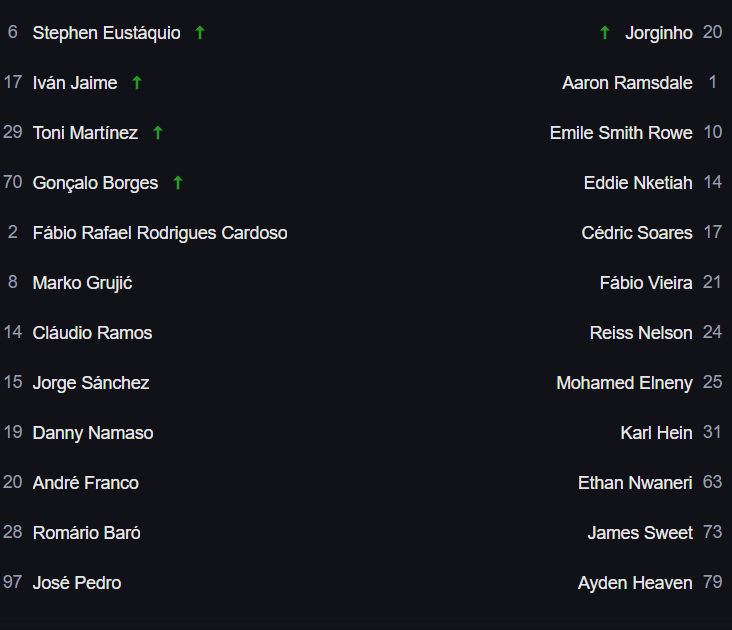Click substitution arrow beside Toni Martínez
Image resolution: width=732 pixels, height=630 pixels.
pos(158,133)
